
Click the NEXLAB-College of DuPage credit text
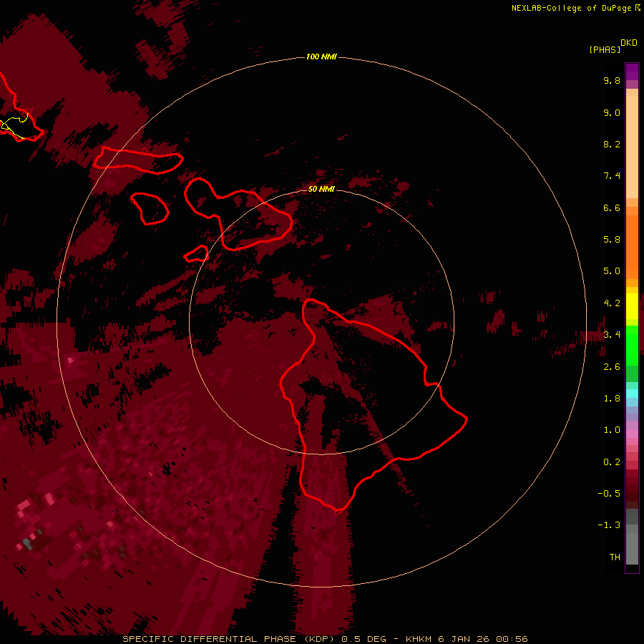572,8
